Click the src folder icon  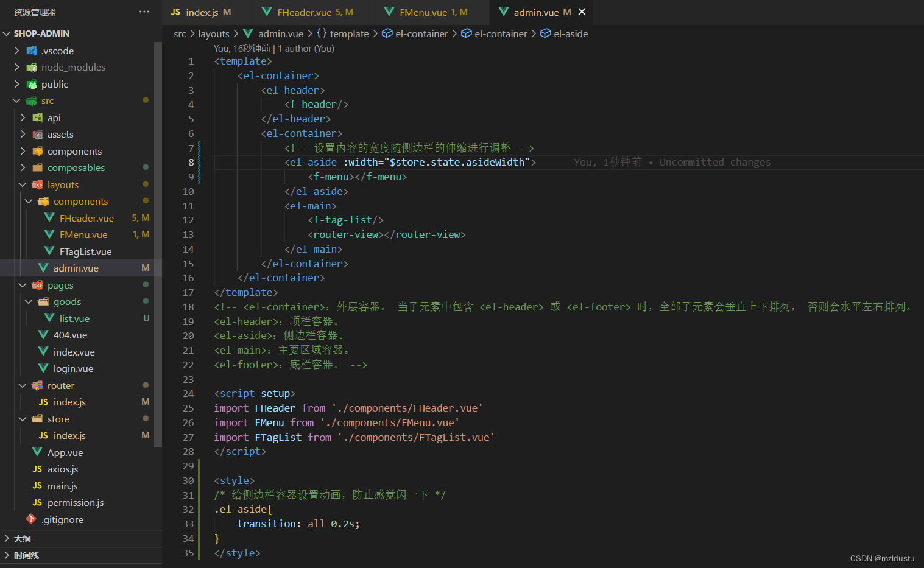(x=32, y=101)
